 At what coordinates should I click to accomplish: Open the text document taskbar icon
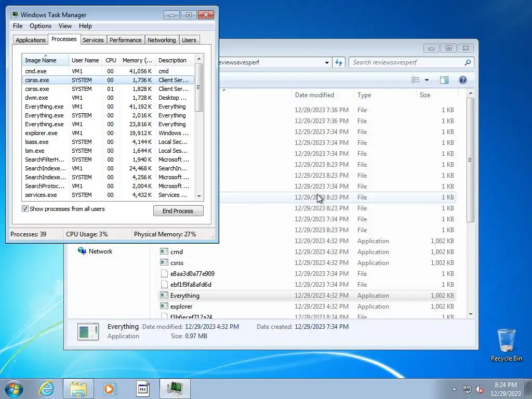(x=142, y=389)
